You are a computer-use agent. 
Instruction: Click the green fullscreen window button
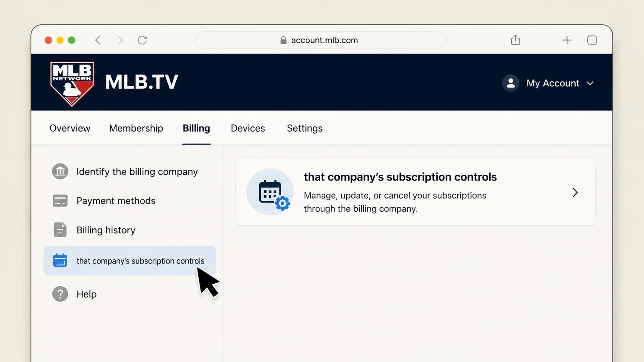72,40
